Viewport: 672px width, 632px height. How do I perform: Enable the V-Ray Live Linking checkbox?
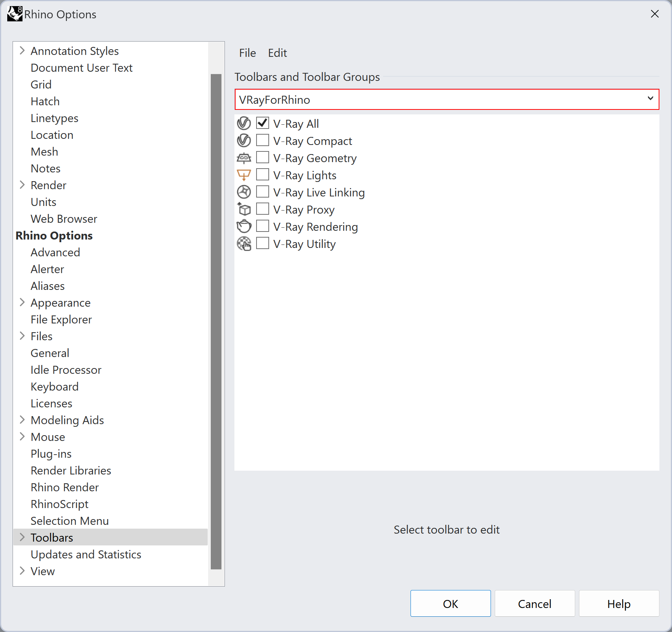[263, 192]
